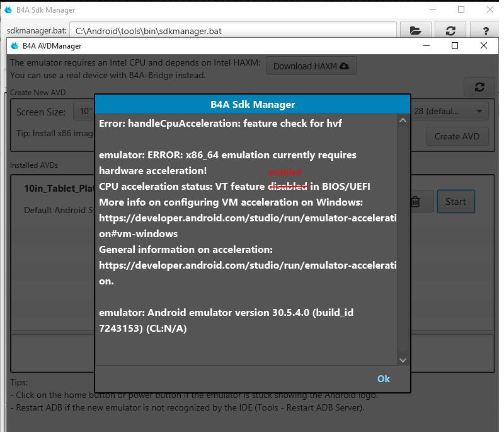The height and width of the screenshot is (432, 504).
Task: Maximize the B4A AVDManager window
Action: click(454, 45)
